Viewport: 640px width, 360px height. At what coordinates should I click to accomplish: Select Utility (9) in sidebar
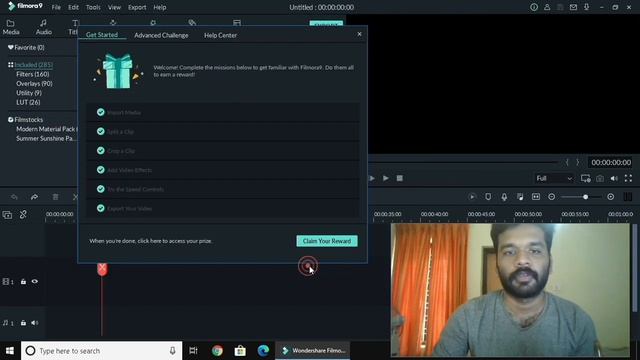(29, 93)
